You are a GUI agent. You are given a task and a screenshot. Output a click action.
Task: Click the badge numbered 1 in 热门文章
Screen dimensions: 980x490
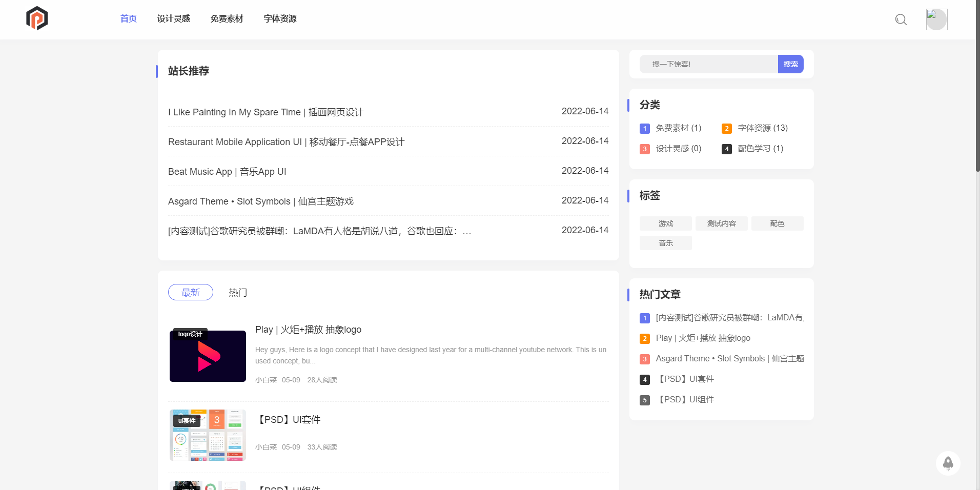[644, 318]
